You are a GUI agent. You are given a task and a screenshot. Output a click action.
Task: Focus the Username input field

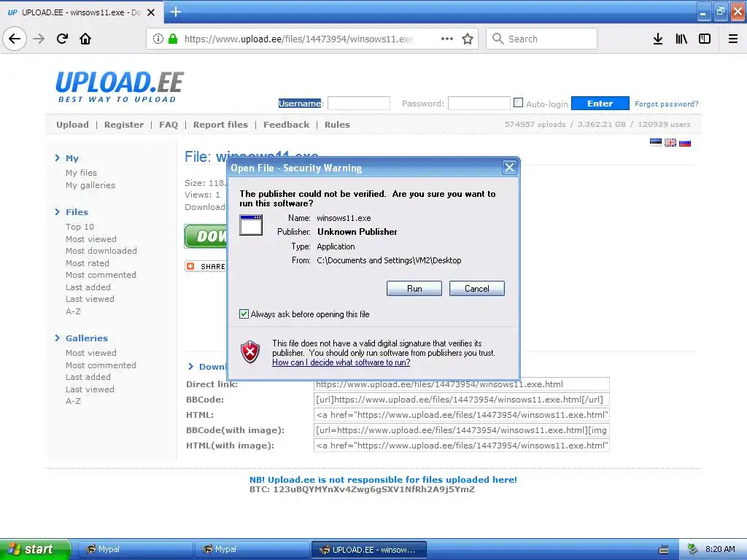click(x=359, y=104)
